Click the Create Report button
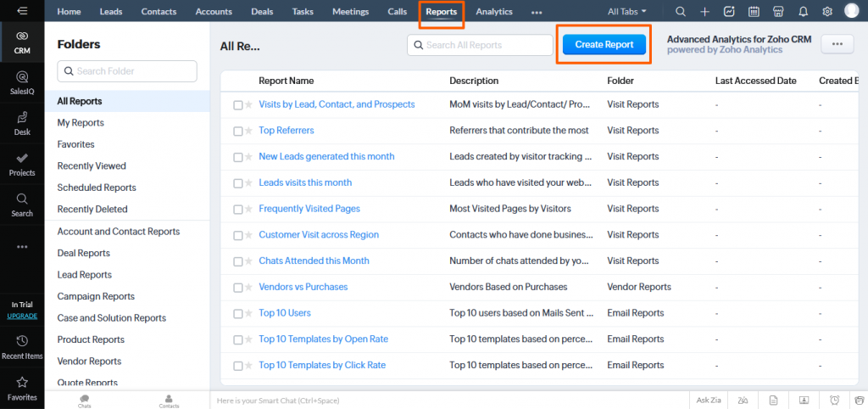The image size is (868, 409). (604, 44)
